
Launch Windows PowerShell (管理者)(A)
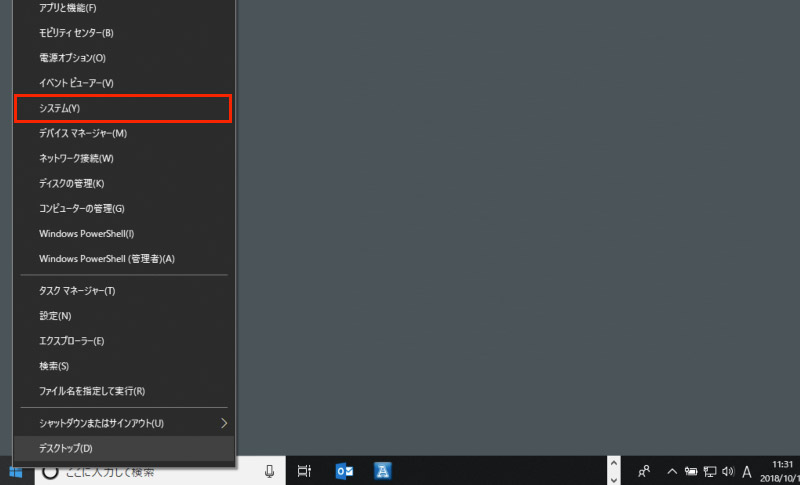coord(124,258)
